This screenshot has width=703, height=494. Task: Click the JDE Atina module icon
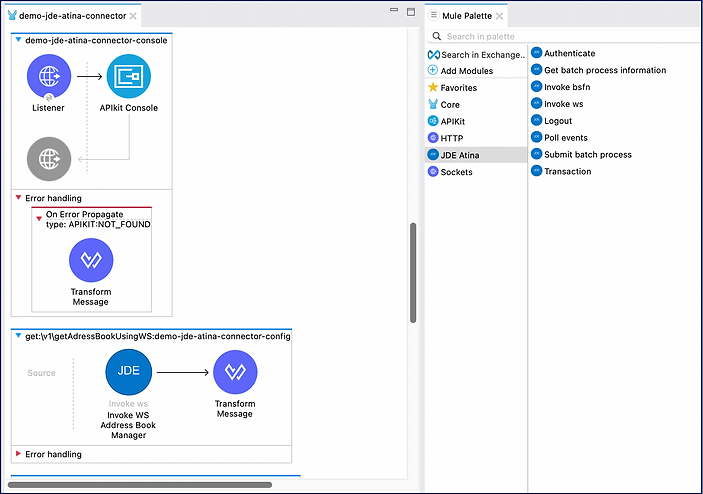[433, 155]
